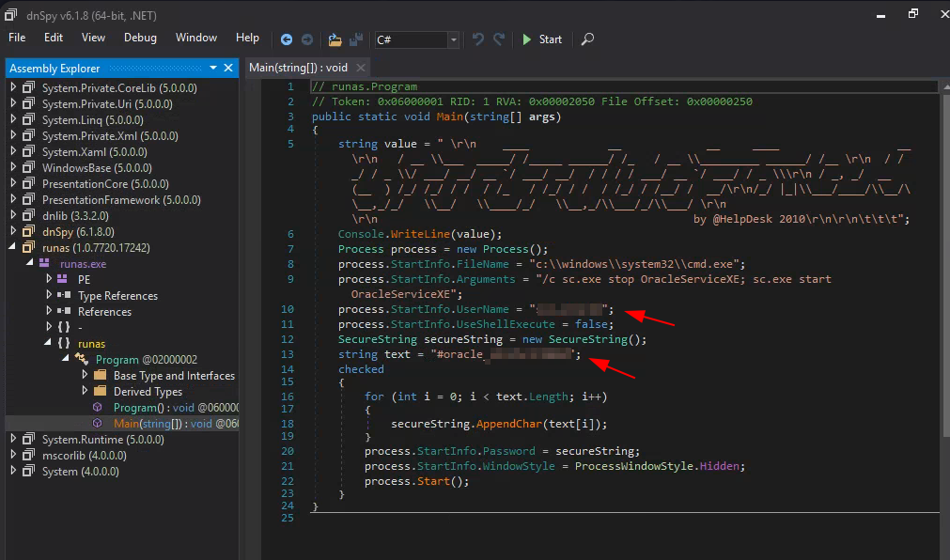Collapse the runas (1.0.7720.17242) assembly node
950x560 pixels.
pos(13,247)
